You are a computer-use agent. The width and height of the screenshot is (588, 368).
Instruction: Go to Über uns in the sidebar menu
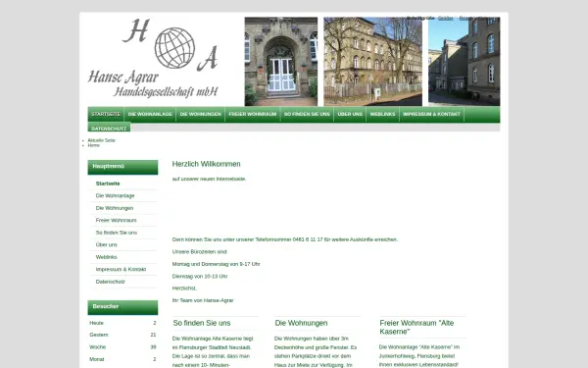[107, 244]
